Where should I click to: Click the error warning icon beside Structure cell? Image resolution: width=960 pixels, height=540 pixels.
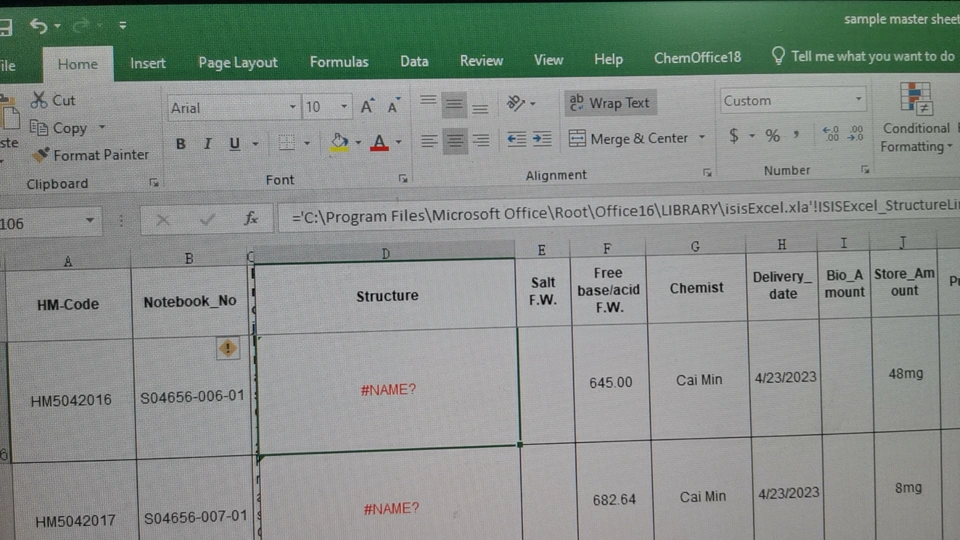[228, 347]
